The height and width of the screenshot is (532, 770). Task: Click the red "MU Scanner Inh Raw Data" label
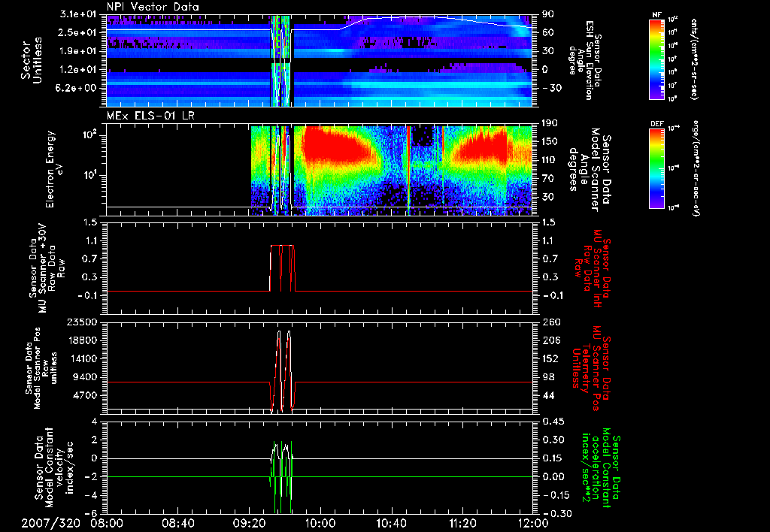click(x=592, y=268)
